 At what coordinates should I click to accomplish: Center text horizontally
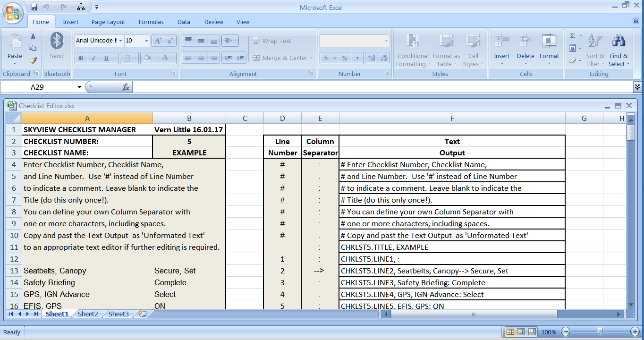click(201, 58)
